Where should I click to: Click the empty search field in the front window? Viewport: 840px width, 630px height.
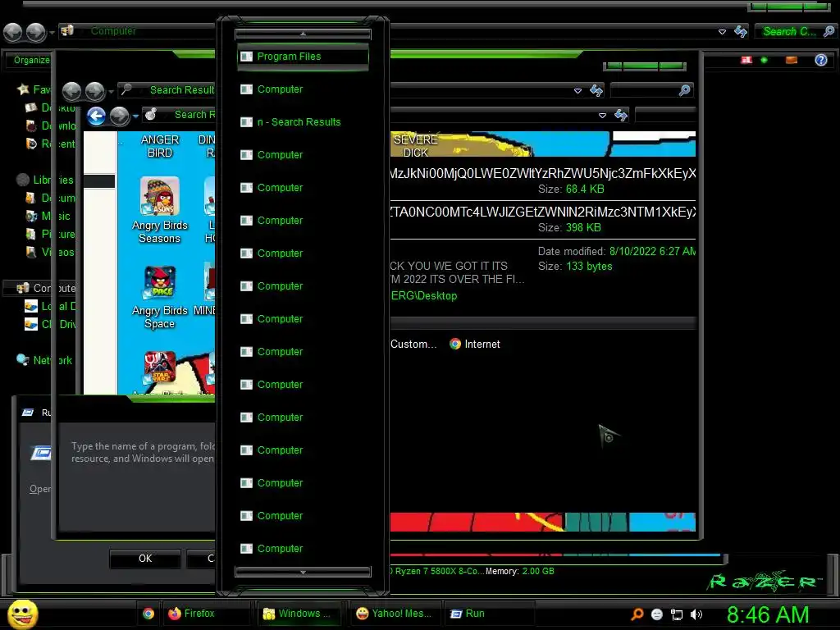coord(665,115)
